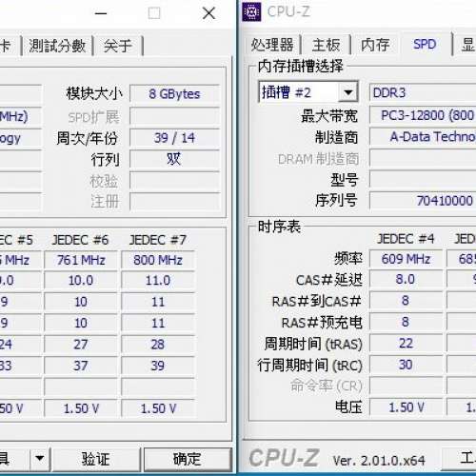Select the SPD tab in right window
The height and width of the screenshot is (476, 476).
(x=425, y=44)
